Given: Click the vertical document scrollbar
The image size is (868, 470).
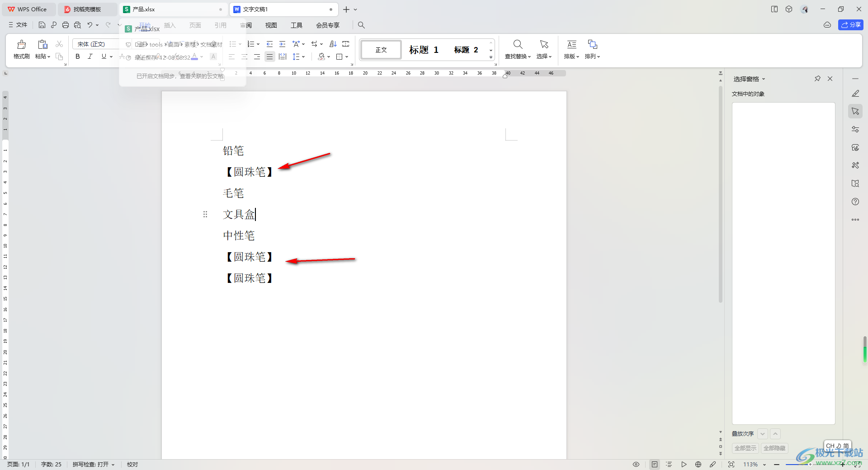Looking at the screenshot, I should click(721, 194).
